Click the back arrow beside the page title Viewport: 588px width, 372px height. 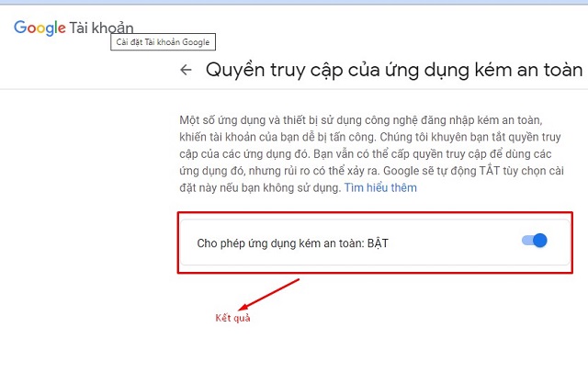[x=186, y=70]
